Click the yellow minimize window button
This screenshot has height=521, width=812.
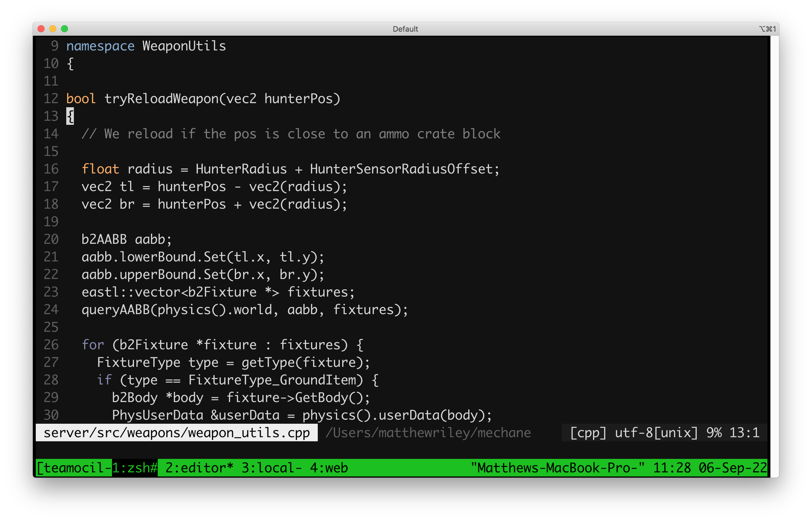[53, 29]
